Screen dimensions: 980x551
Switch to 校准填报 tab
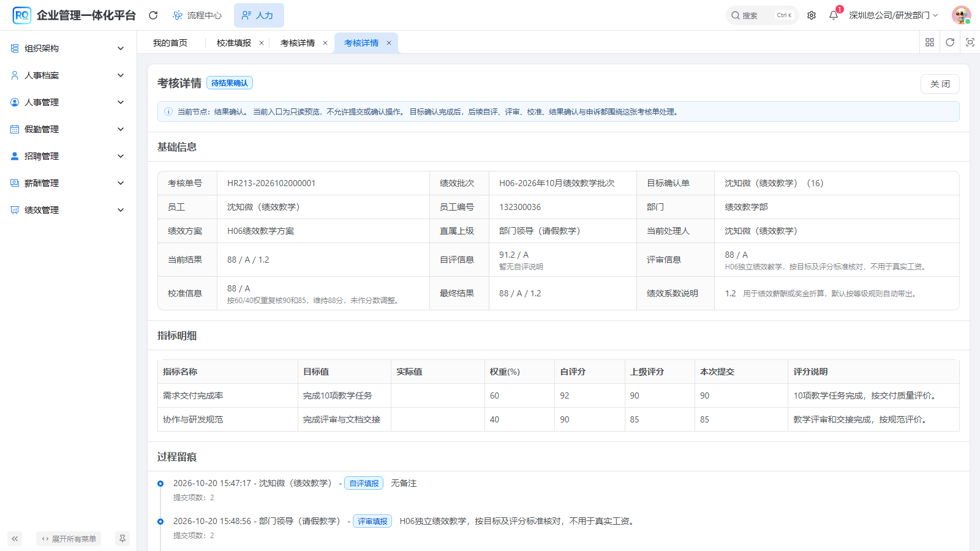[x=234, y=43]
